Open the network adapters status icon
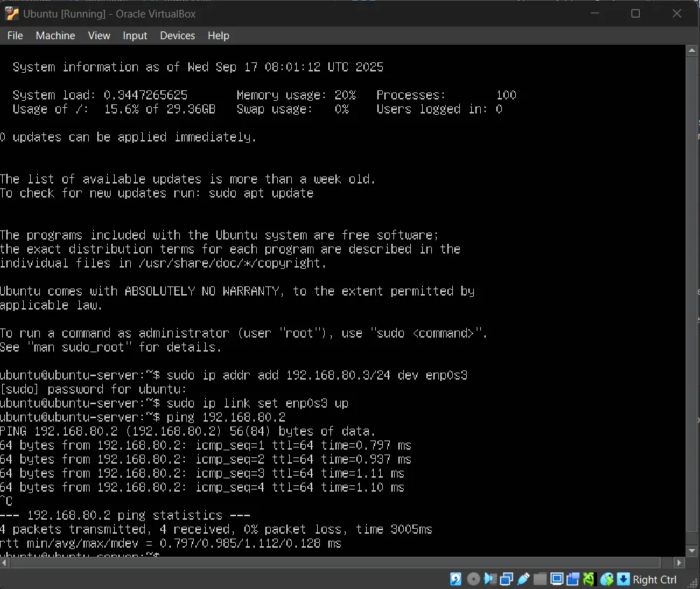Image resolution: width=700 pixels, height=589 pixels. coord(507,579)
